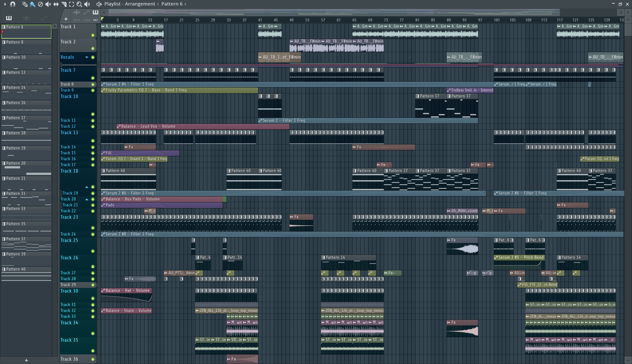Click the scroll up arrow at top right
Image resolution: width=632 pixels, height=364 pixels.
point(628,20)
